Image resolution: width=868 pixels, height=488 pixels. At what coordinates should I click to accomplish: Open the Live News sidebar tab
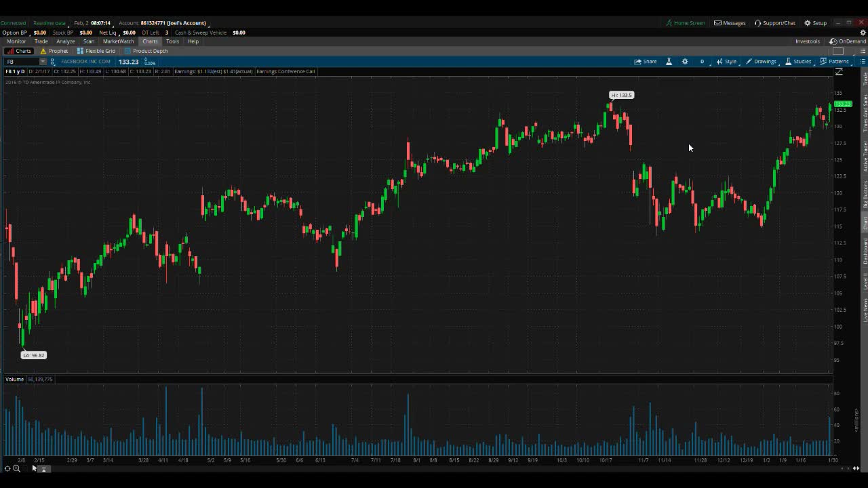coord(865,310)
